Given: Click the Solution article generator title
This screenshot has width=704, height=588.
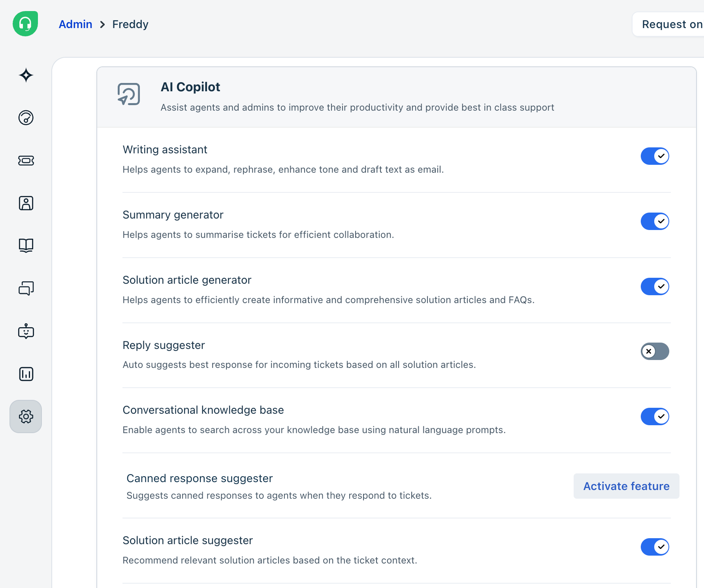Looking at the screenshot, I should click(187, 280).
